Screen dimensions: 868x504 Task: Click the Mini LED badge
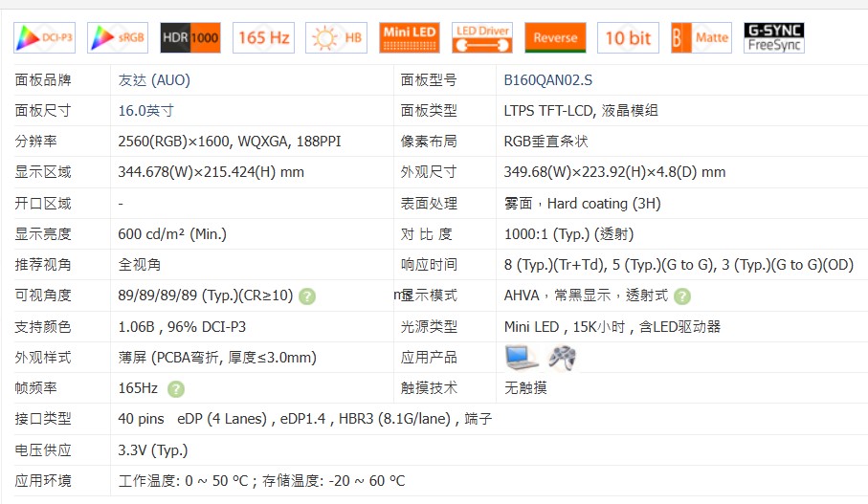point(410,38)
